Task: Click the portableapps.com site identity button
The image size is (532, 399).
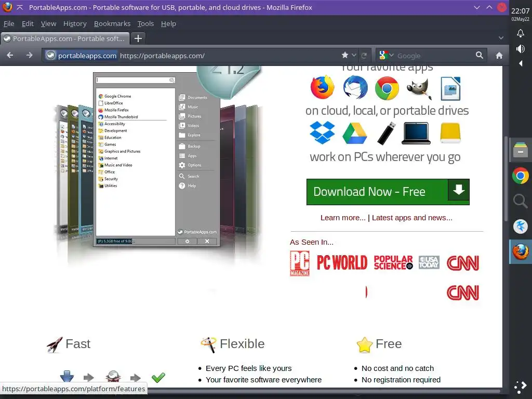Action: click(81, 56)
